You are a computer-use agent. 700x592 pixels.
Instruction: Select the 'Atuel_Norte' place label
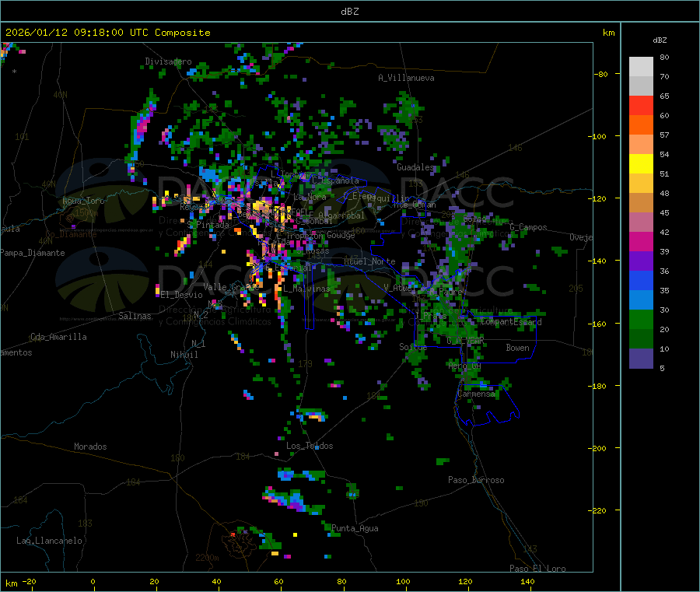click(x=369, y=261)
